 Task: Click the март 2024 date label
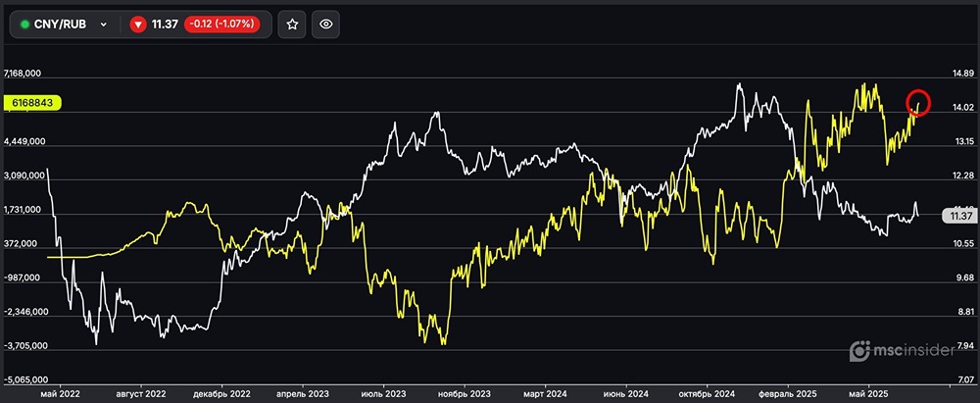coord(544,395)
